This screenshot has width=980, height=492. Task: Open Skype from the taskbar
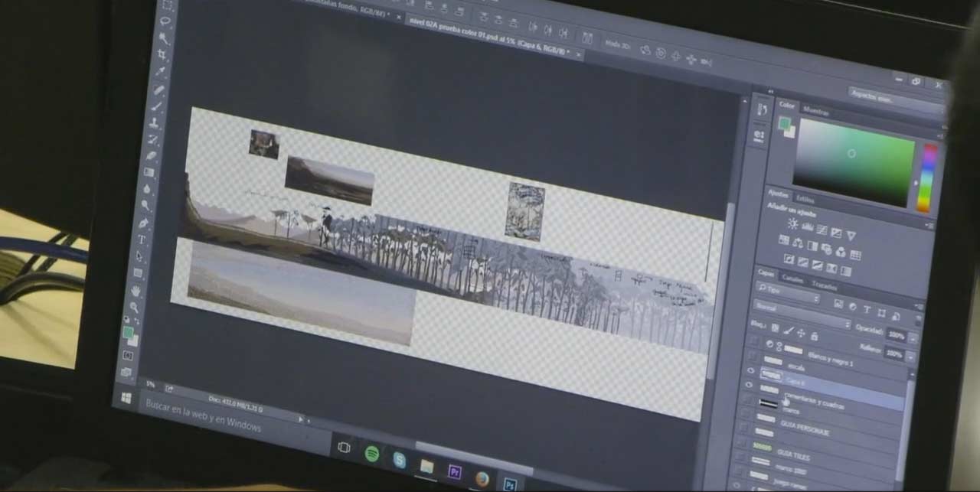(399, 459)
